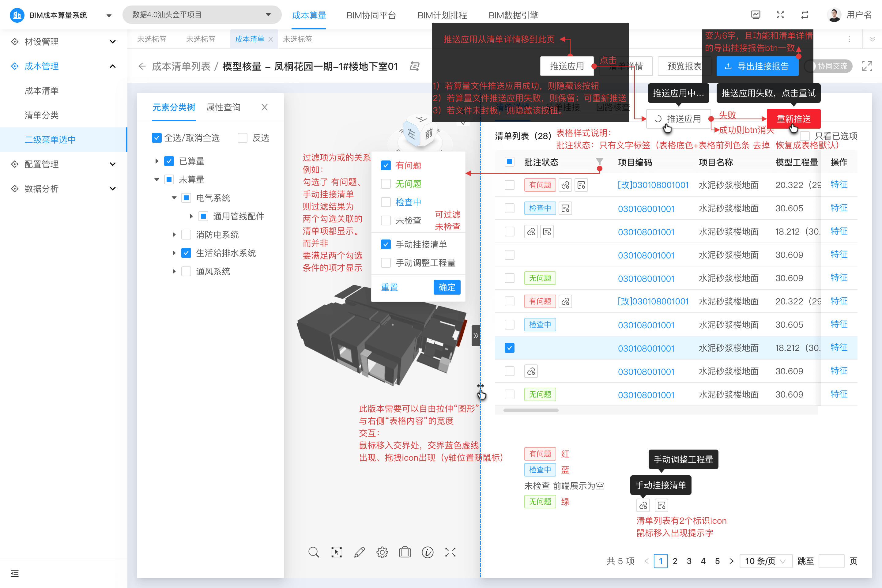
Task: Expand the 消防电系统 tree node
Action: [x=174, y=235]
